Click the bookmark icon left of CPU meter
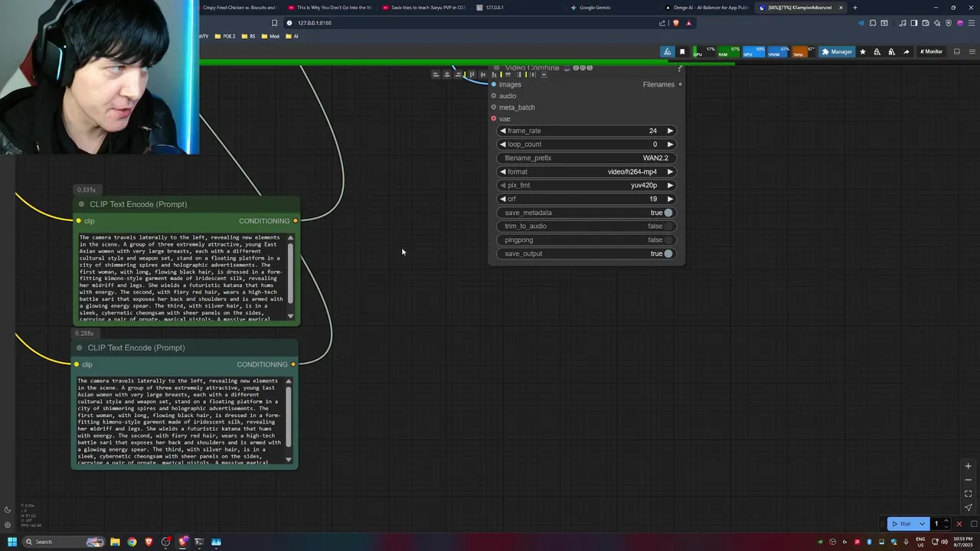 (x=682, y=52)
